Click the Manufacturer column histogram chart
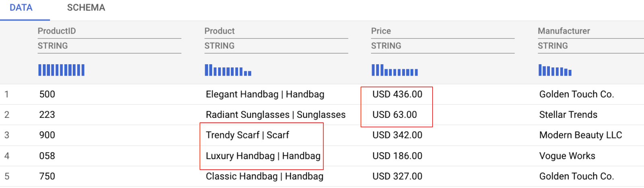 click(555, 70)
